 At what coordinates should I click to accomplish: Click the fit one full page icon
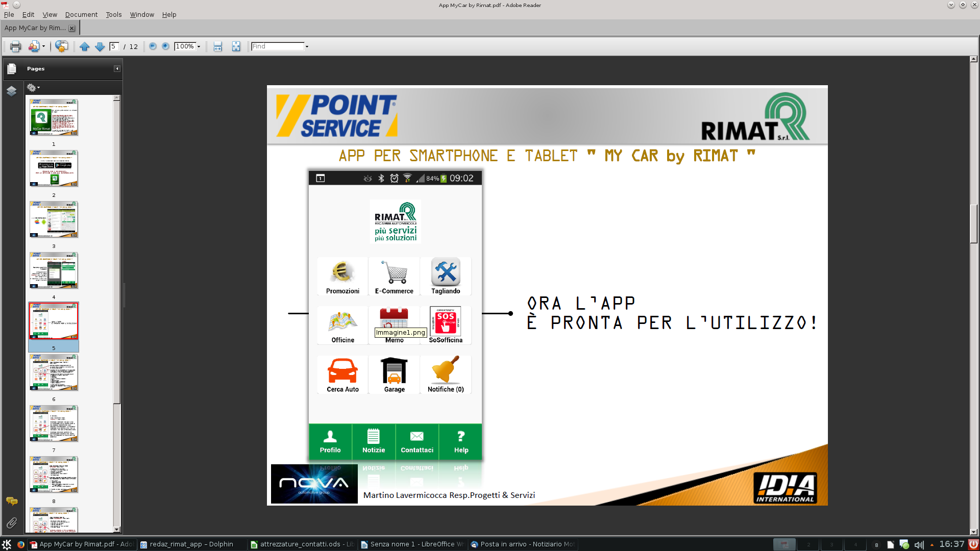236,46
